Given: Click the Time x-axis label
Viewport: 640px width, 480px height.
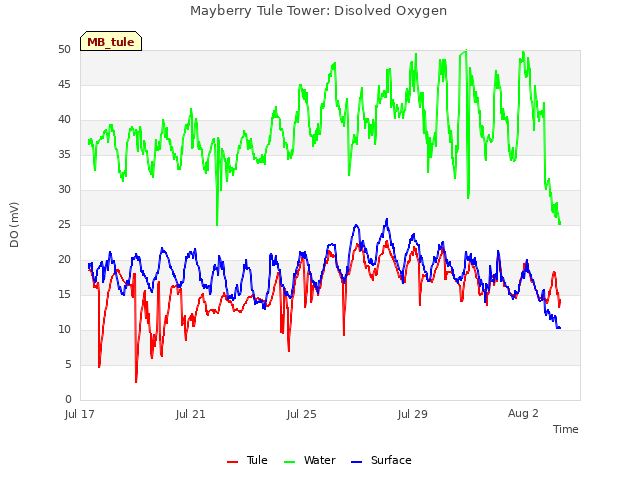Looking at the screenshot, I should click(x=566, y=429).
